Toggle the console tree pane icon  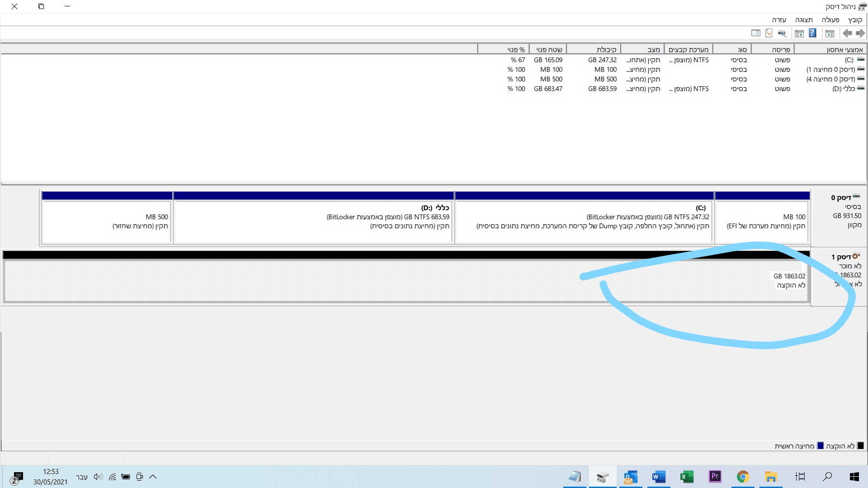click(830, 33)
